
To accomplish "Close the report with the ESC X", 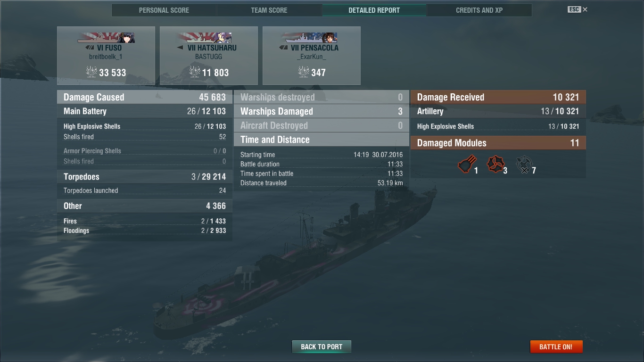I will coord(578,9).
